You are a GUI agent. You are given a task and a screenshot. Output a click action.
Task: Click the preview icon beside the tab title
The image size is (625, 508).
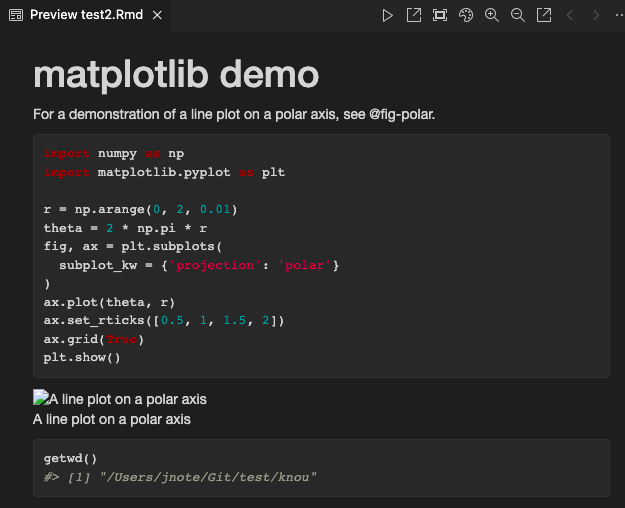(16, 15)
